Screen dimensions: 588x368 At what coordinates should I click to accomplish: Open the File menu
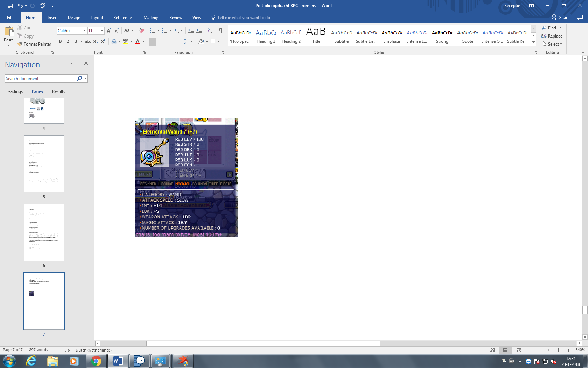[x=10, y=18]
